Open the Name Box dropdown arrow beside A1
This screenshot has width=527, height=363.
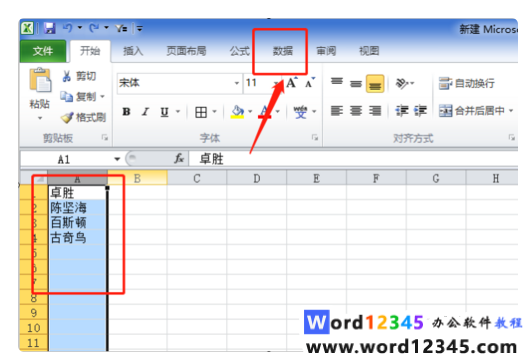tap(117, 159)
